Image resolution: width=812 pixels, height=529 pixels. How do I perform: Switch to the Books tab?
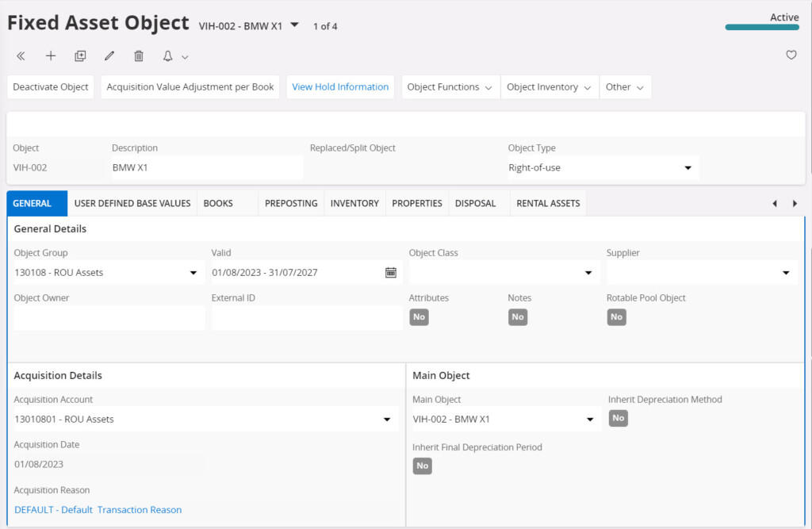(218, 204)
